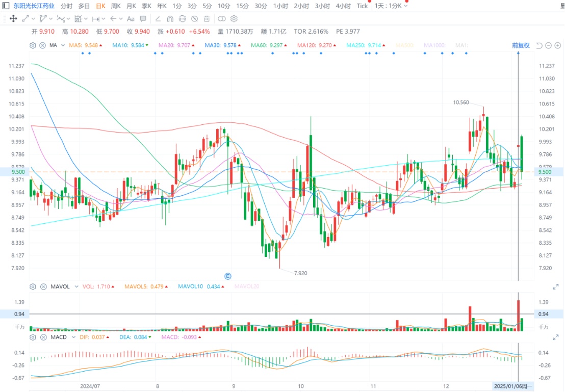This screenshot has width=565, height=392.
Task: Expand the MACD indicator dropdown
Action: point(74,337)
